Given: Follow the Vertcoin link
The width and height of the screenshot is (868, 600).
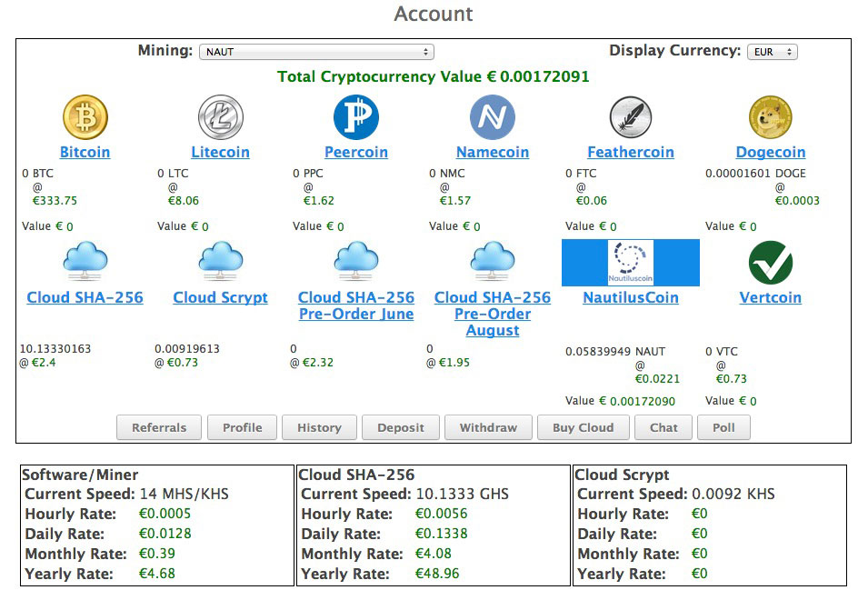Looking at the screenshot, I should [x=771, y=298].
